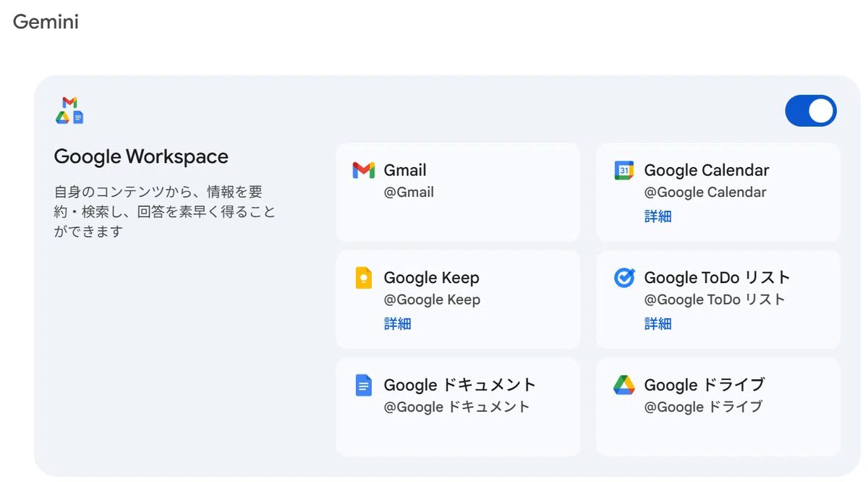Turn off the Google Workspace extension toggle

coord(811,111)
